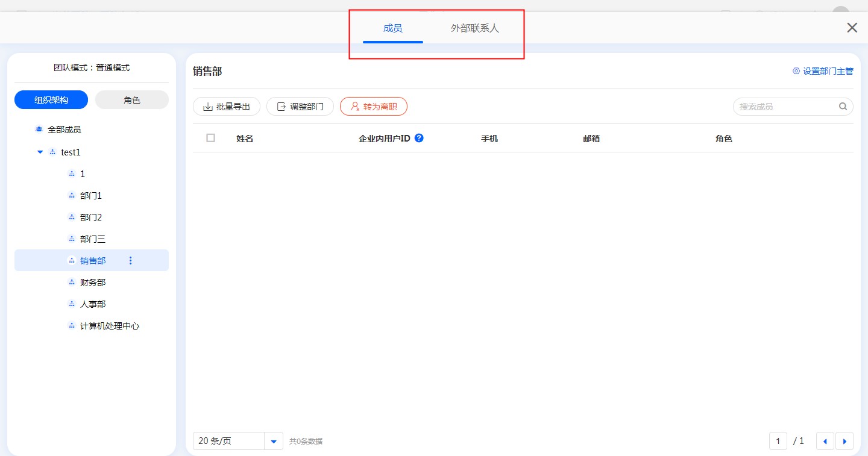Click the search magnifier icon
Viewport: 868px width, 456px height.
point(843,107)
